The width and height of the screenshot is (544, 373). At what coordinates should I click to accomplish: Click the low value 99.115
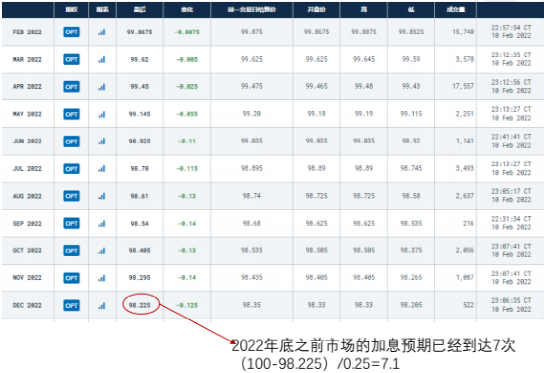[411, 114]
